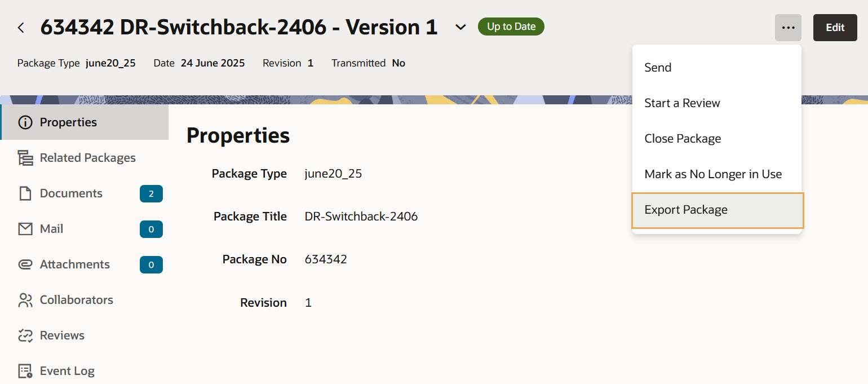This screenshot has height=384, width=868.
Task: Expand the version dropdown chevron
Action: pyautogui.click(x=460, y=28)
